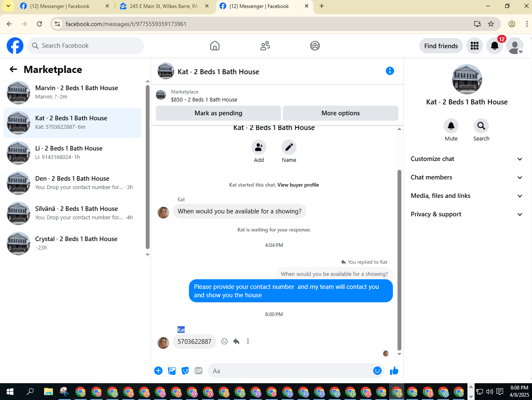
Task: Click More options button
Action: [x=341, y=113]
